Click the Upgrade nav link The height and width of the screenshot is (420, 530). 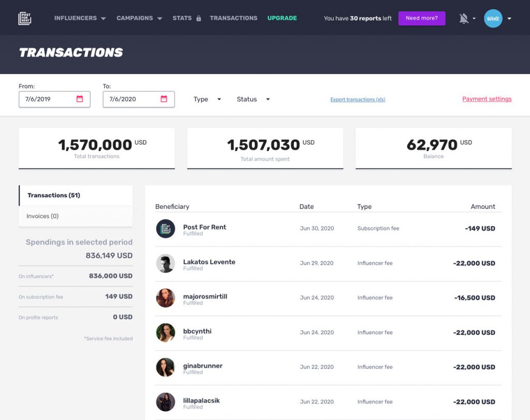coord(282,18)
